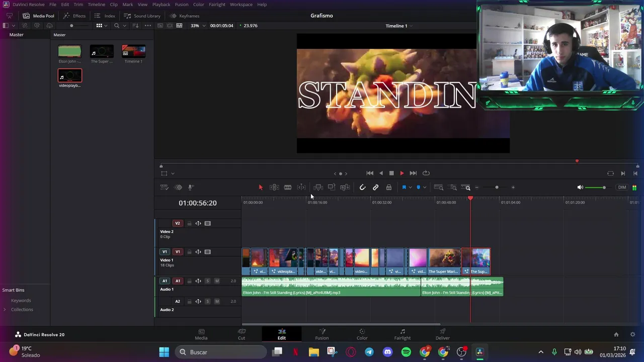
Task: Lock the Video 1 track
Action: coord(189,252)
